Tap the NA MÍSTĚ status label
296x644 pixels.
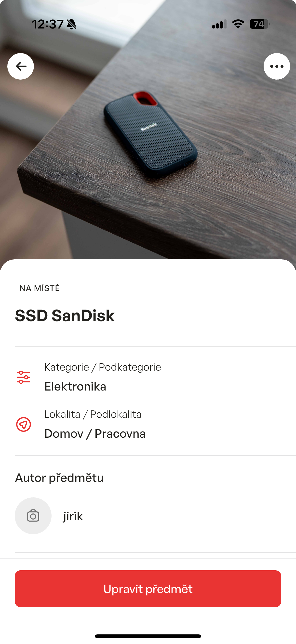pos(40,288)
